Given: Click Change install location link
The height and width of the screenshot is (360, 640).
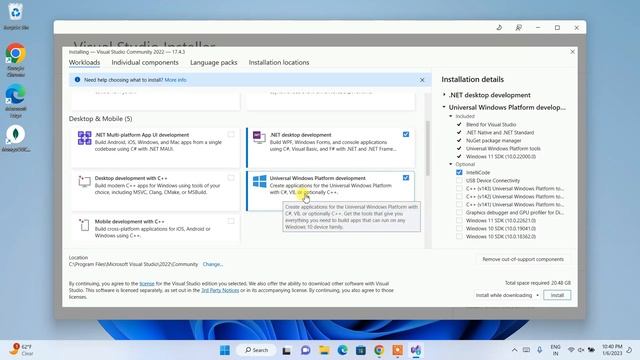Looking at the screenshot, I should [x=213, y=264].
